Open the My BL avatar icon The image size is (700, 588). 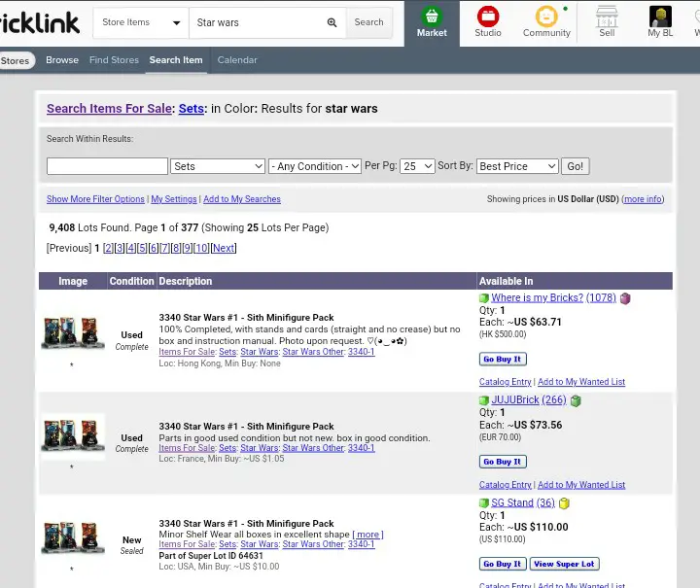click(x=660, y=17)
